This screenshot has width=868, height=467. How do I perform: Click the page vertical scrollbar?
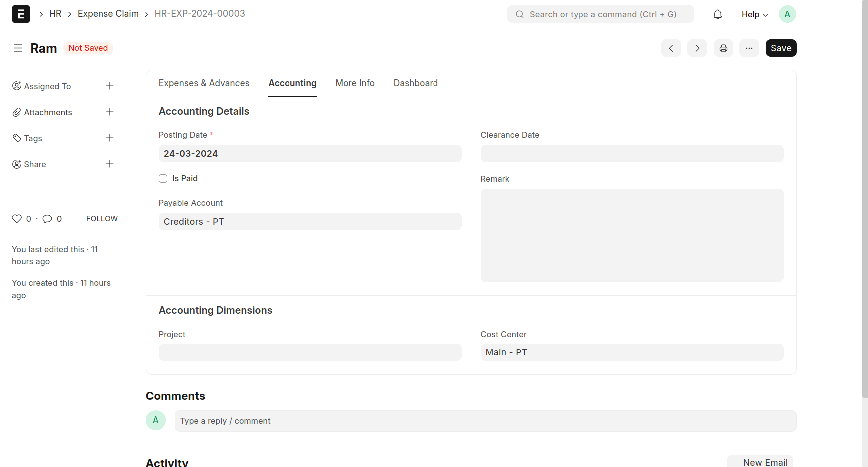pos(865,199)
